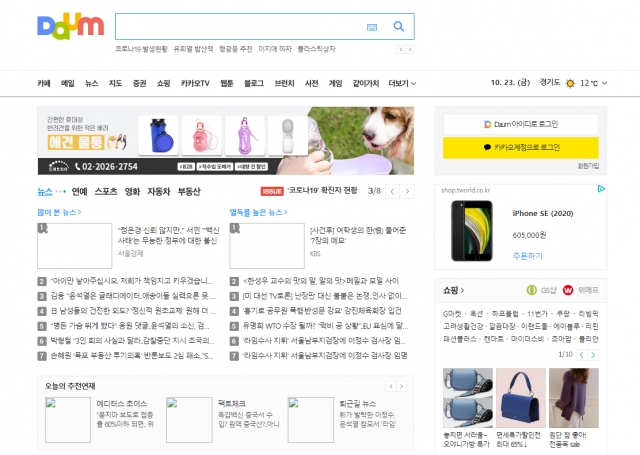This screenshot has height=455, width=640.
Task: Open the 뉴스 menu item in top navigation
Action: click(x=91, y=83)
